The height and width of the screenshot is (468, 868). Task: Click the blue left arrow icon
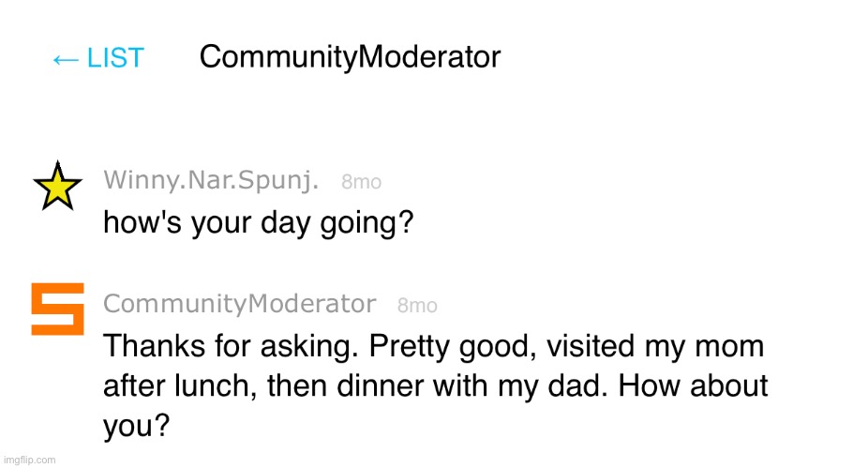coord(66,59)
